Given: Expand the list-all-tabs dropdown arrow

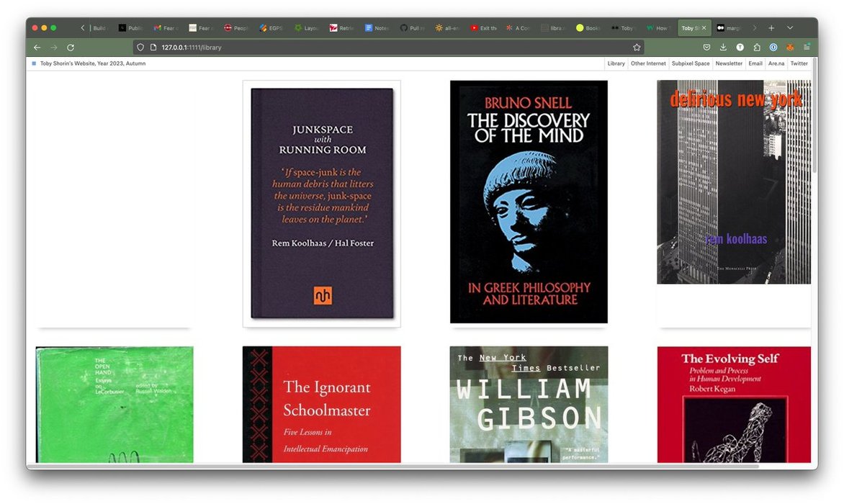Looking at the screenshot, I should [x=790, y=28].
